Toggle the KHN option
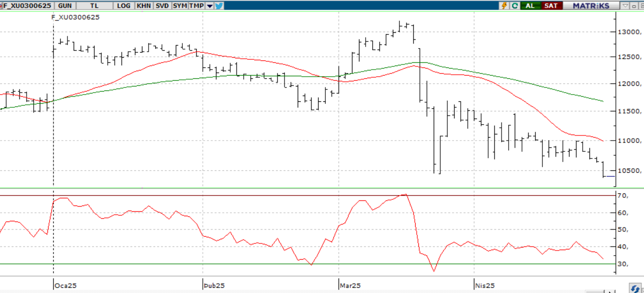The image size is (644, 293). coord(144,6)
